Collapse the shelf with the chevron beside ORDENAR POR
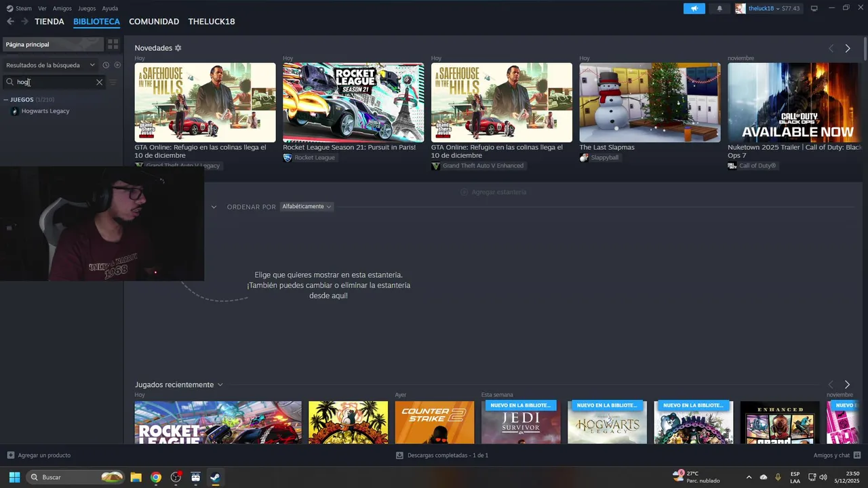 [x=214, y=207]
